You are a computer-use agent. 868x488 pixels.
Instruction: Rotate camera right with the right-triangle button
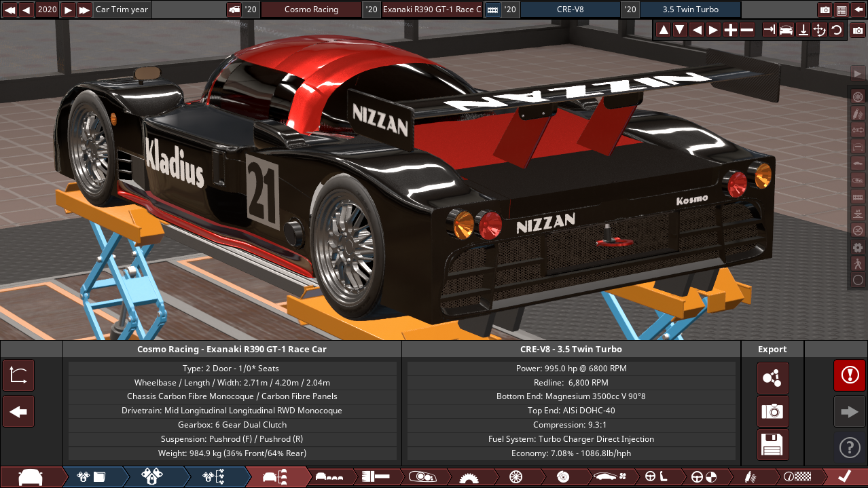[713, 30]
